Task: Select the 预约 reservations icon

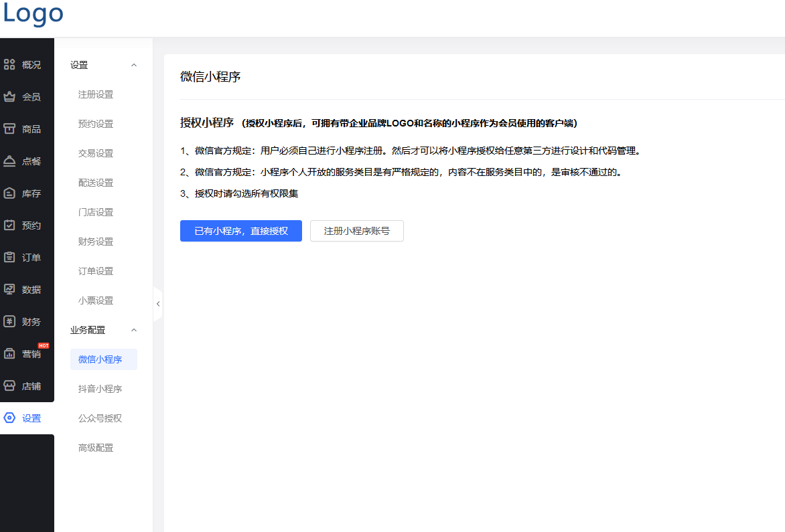Action: pos(27,225)
